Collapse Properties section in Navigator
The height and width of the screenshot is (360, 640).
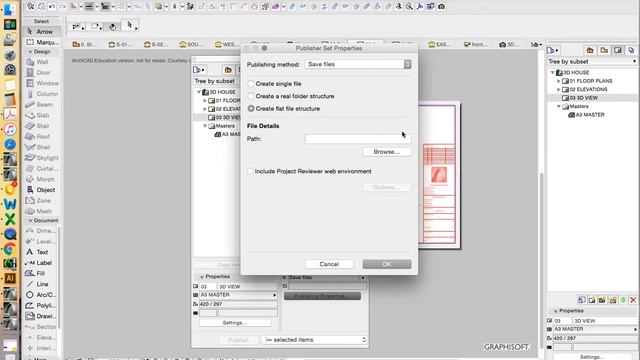click(555, 311)
